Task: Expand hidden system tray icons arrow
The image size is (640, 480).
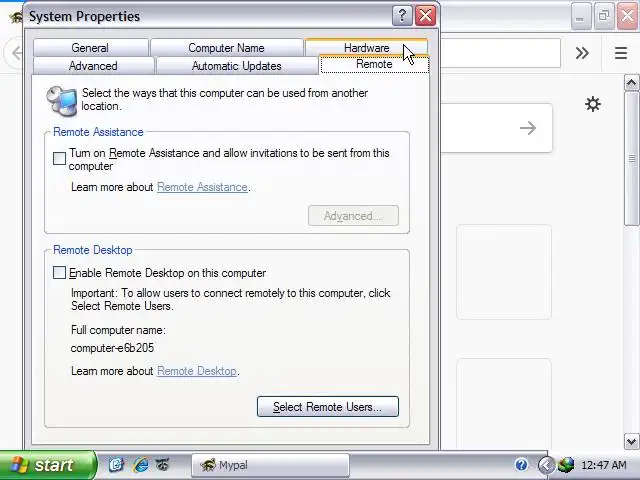Action: tap(546, 465)
